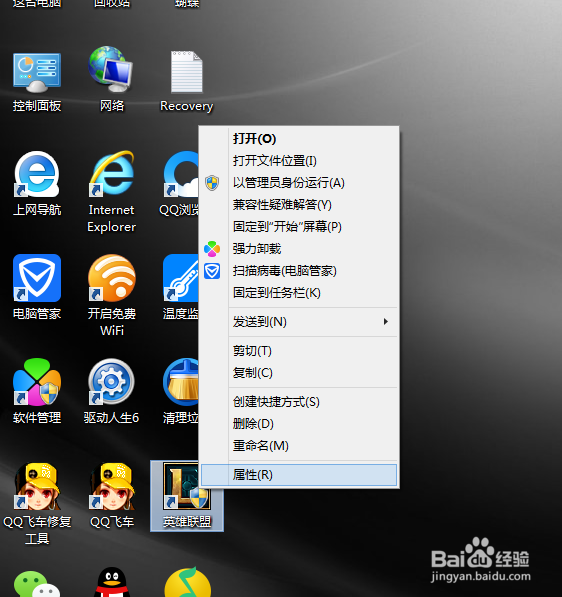Choose 打开(O) in the context menu
This screenshot has height=597, width=562.
pyautogui.click(x=299, y=139)
